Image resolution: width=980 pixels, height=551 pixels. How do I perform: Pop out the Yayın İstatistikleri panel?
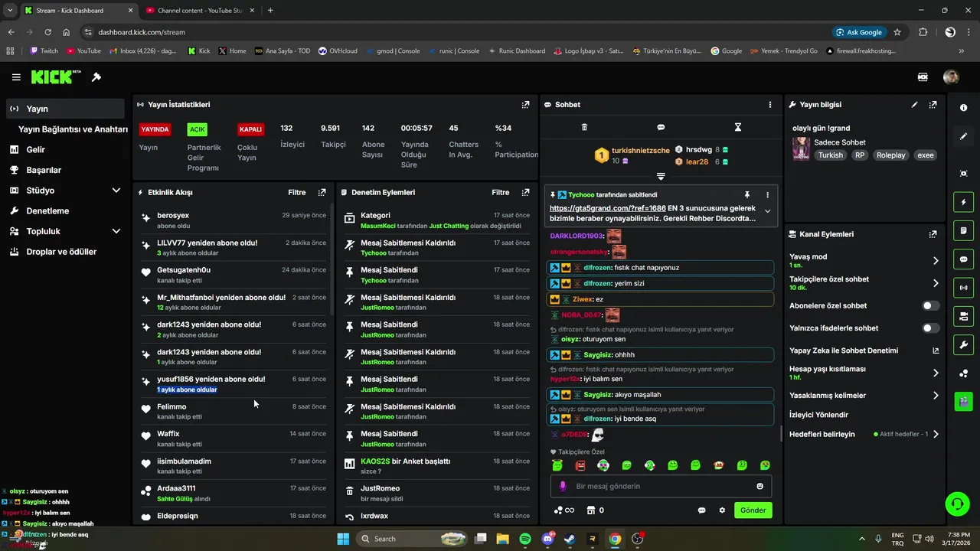pos(525,105)
